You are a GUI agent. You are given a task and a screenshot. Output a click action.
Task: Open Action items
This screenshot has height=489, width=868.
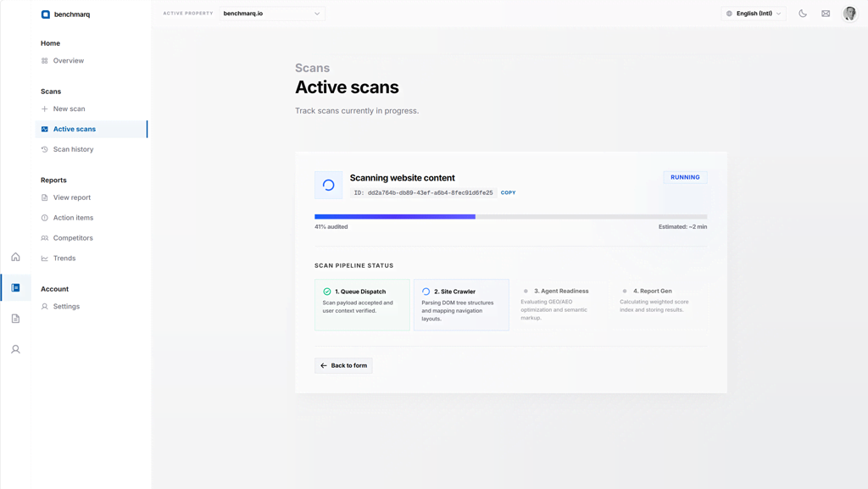tap(92, 218)
